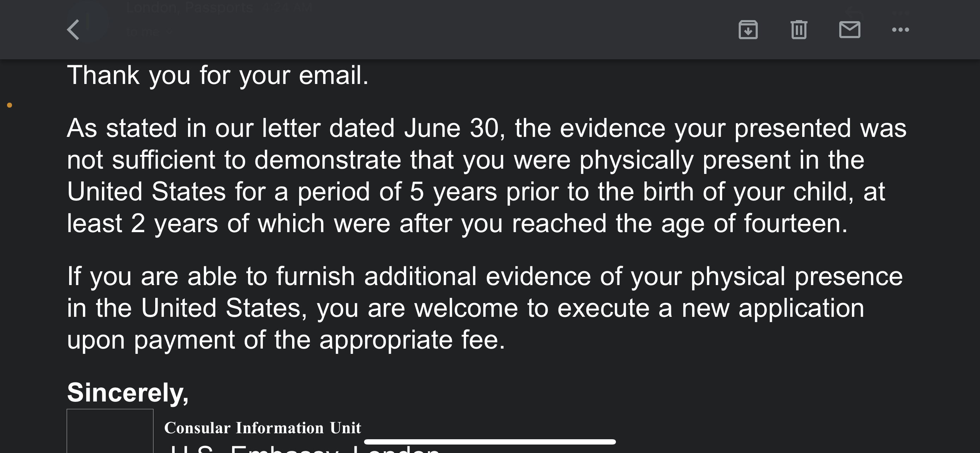This screenshot has width=980, height=453.
Task: Tap the partially visible "U.S. Embassy London" text
Action: (x=303, y=449)
